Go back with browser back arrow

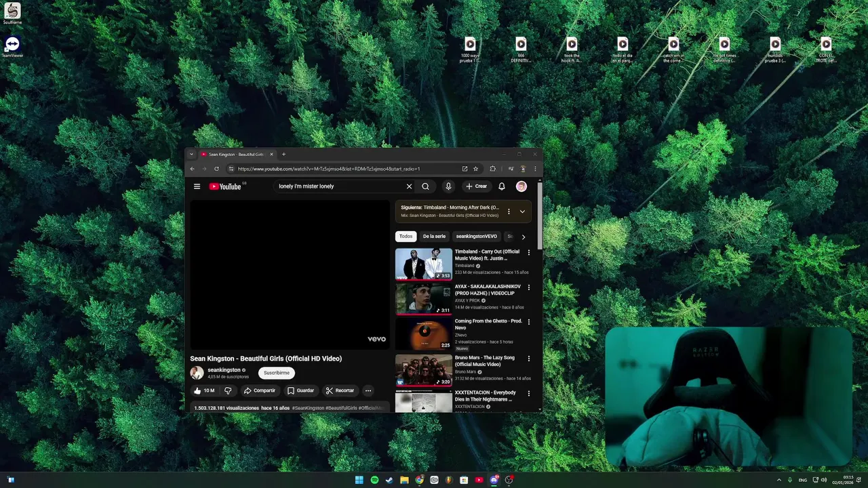(x=192, y=169)
